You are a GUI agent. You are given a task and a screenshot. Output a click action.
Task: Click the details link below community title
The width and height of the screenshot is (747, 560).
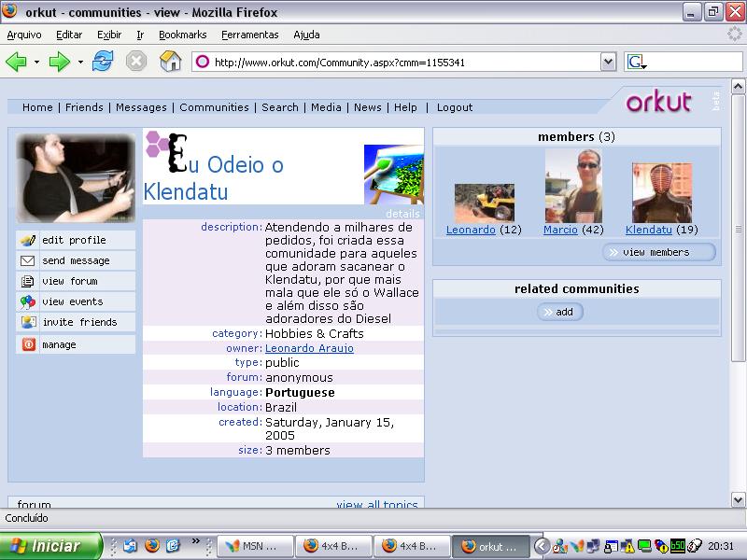402,214
